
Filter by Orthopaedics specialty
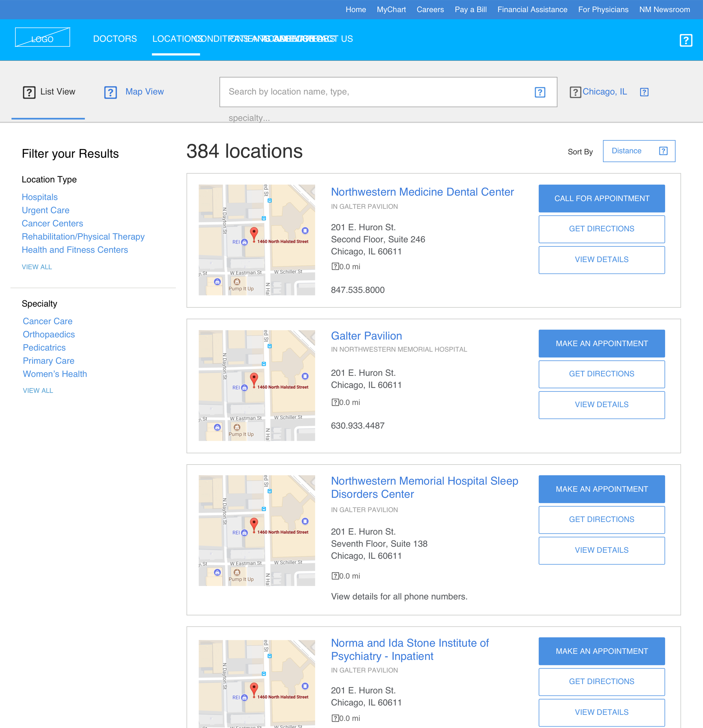point(49,334)
